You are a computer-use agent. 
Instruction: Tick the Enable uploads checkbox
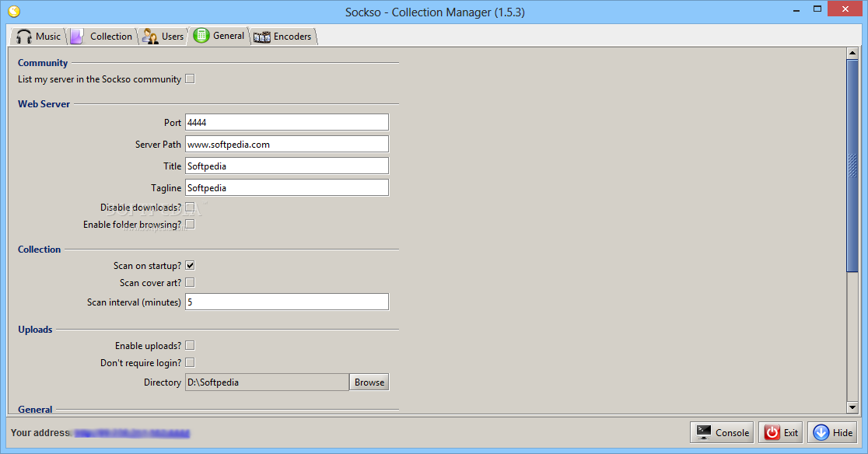pos(190,346)
